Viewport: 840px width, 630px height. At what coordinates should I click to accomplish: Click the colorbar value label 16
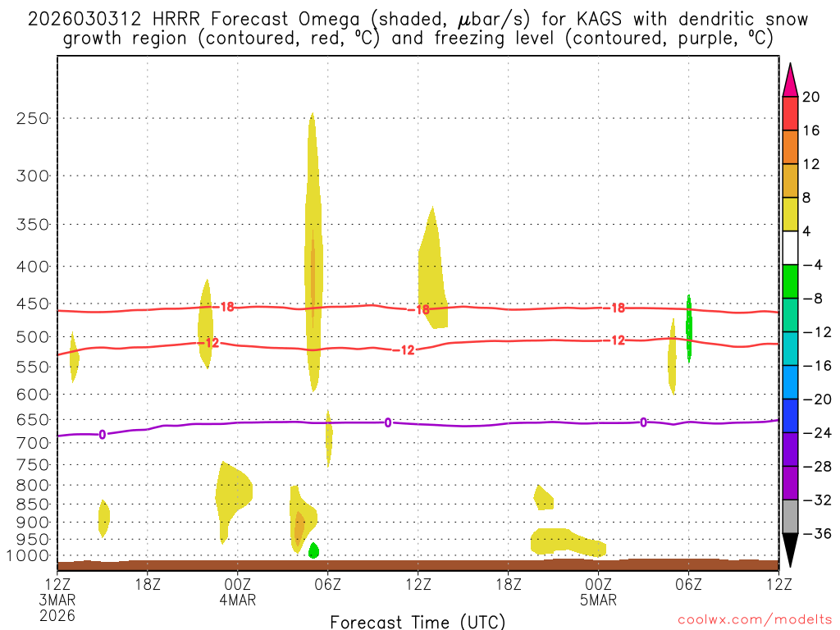click(810, 130)
